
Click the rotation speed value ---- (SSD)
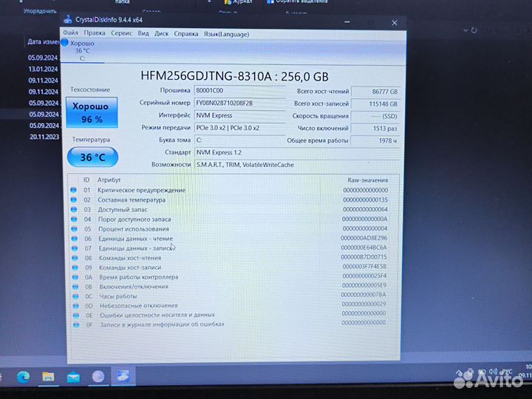(x=375, y=117)
